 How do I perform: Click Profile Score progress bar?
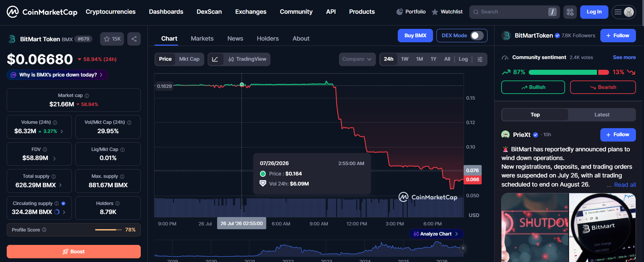(109, 230)
